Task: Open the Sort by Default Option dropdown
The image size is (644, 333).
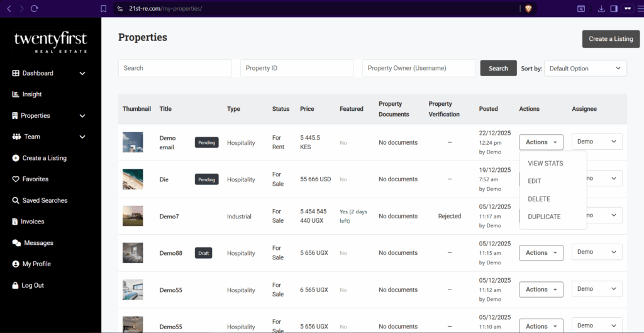Action: click(585, 69)
